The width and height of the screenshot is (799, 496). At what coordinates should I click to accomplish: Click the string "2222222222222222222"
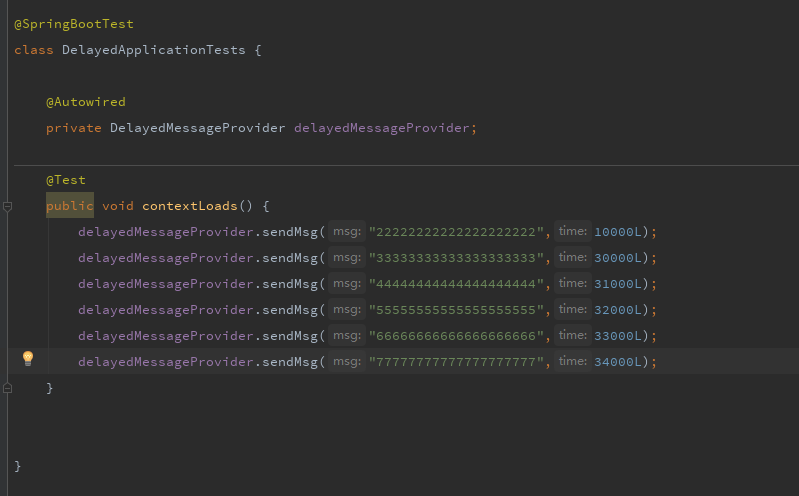[456, 232]
